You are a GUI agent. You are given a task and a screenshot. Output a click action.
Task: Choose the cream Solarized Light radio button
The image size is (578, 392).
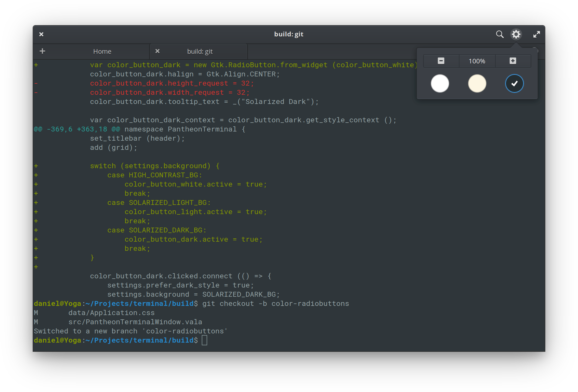pyautogui.click(x=477, y=83)
